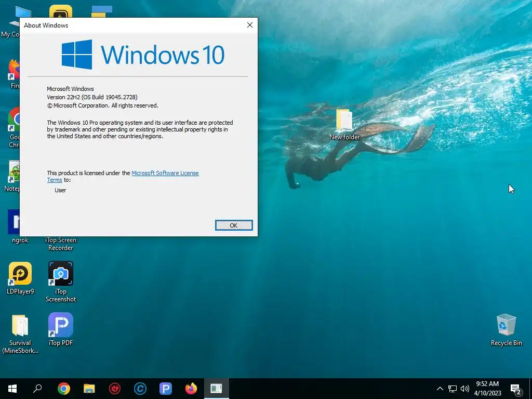Launch Chrome from the taskbar
The height and width of the screenshot is (399, 532).
[x=64, y=389]
